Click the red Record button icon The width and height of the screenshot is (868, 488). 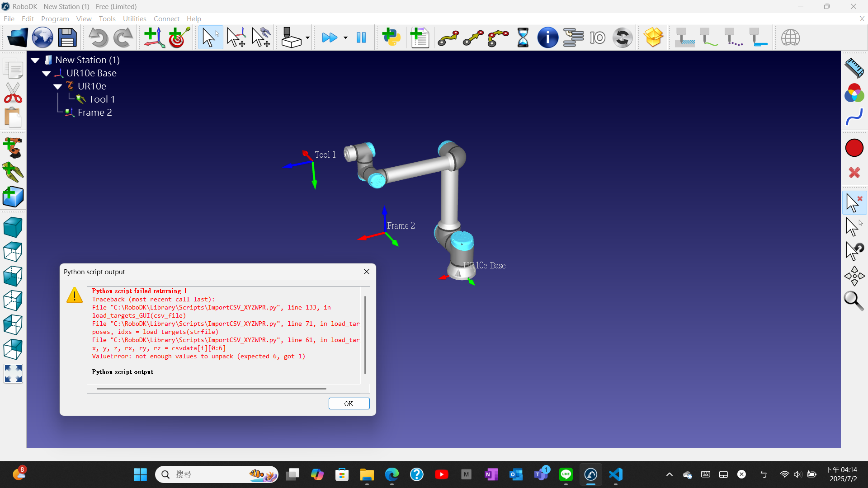[x=854, y=148]
